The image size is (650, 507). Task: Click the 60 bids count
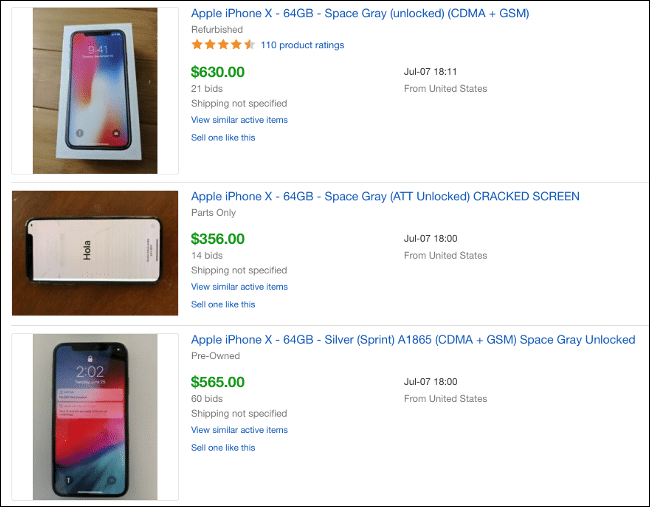(x=207, y=399)
